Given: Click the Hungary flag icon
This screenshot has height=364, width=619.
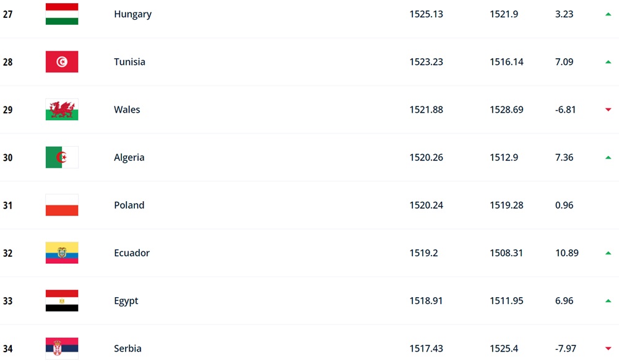Looking at the screenshot, I should coord(61,14).
